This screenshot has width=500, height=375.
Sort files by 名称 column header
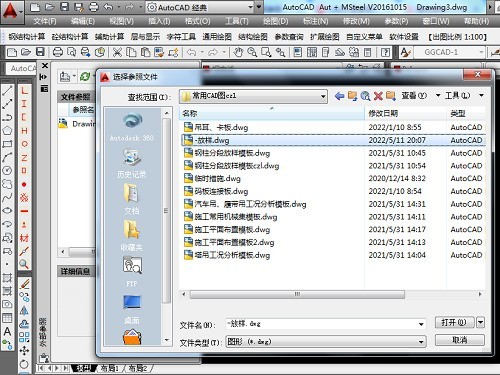pyautogui.click(x=272, y=113)
